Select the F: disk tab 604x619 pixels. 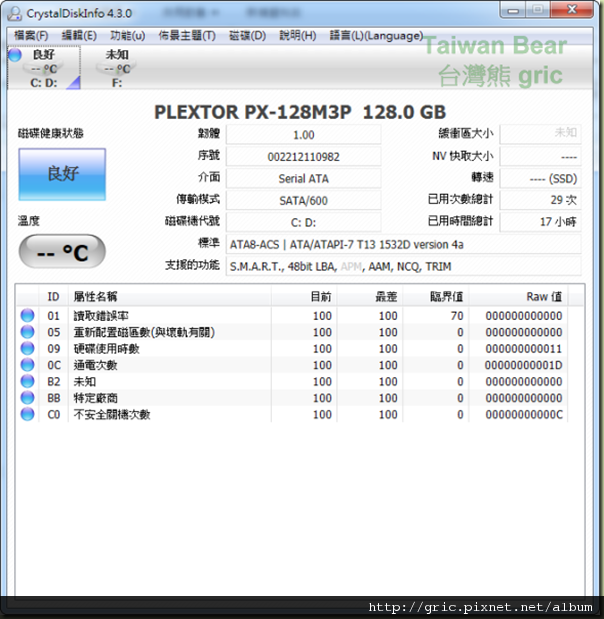pyautogui.click(x=117, y=68)
